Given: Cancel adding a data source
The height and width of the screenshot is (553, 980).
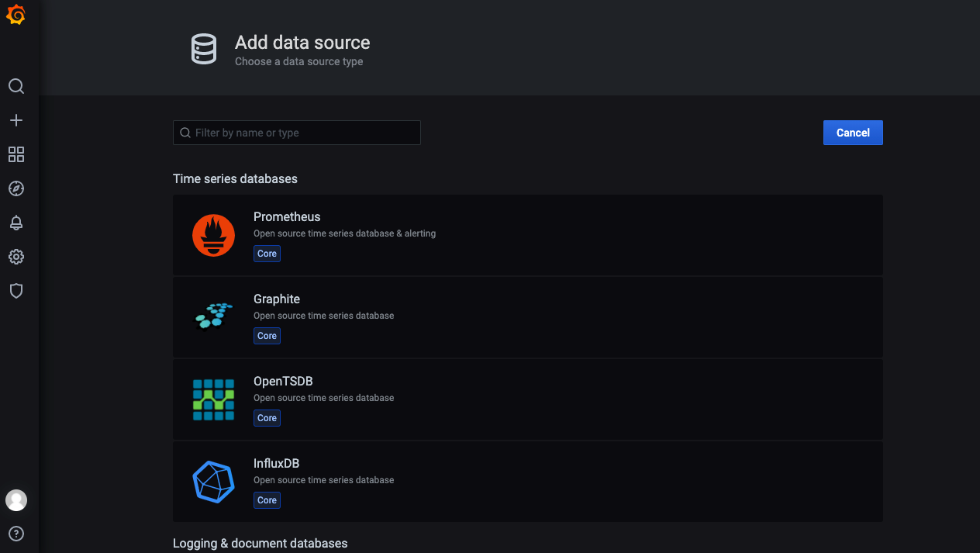Looking at the screenshot, I should [x=853, y=133].
